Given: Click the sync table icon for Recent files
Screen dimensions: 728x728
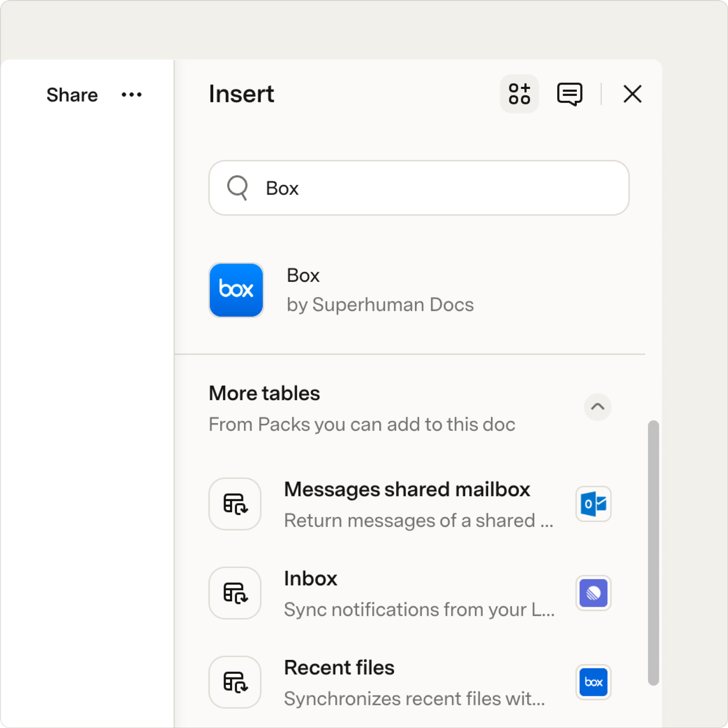Looking at the screenshot, I should pos(235,682).
